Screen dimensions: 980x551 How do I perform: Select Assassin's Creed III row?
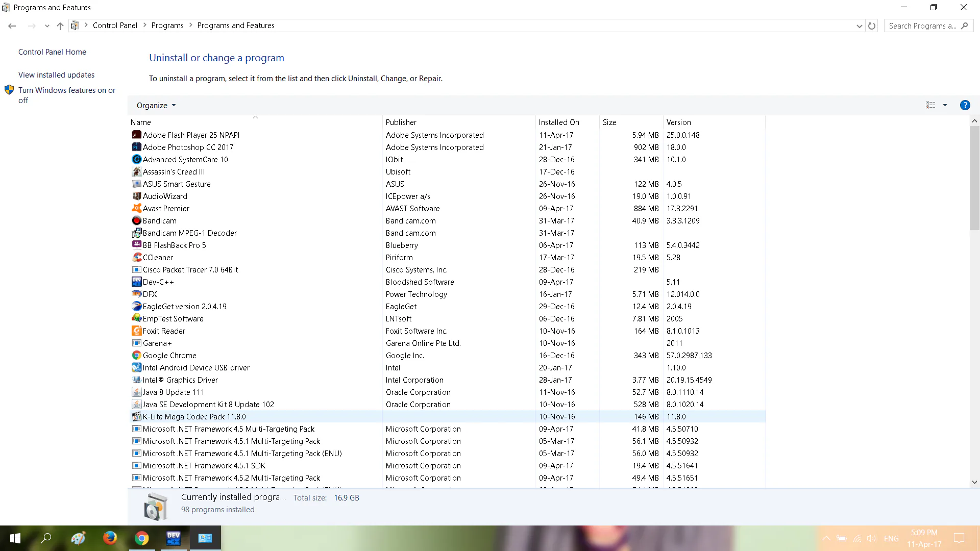pos(446,171)
